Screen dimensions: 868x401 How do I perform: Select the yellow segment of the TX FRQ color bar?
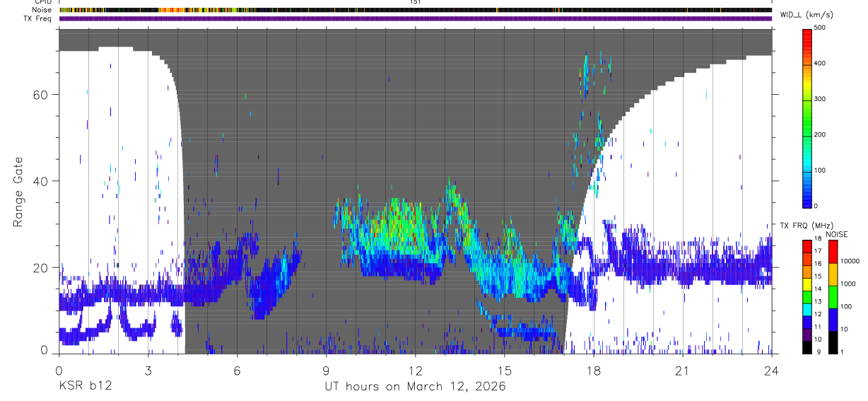tap(807, 284)
